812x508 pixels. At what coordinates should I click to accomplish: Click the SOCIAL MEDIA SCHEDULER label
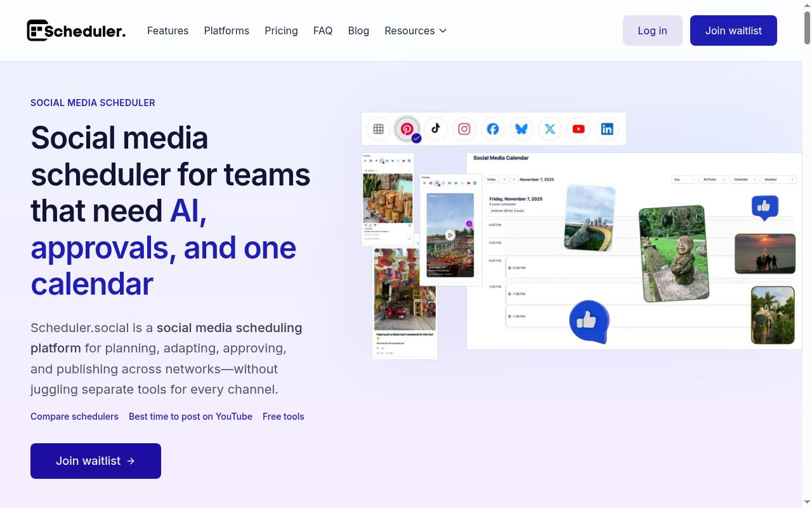93,103
